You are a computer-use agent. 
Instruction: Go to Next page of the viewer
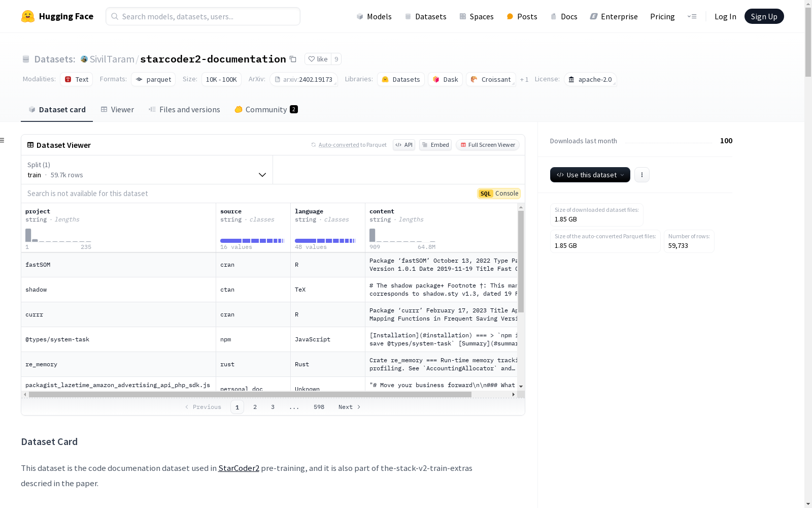click(x=350, y=407)
